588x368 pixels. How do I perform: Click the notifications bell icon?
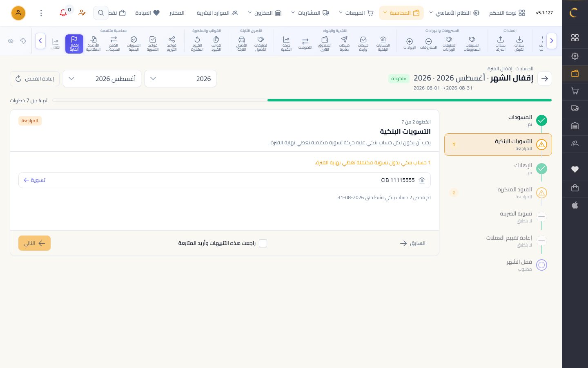tap(63, 13)
